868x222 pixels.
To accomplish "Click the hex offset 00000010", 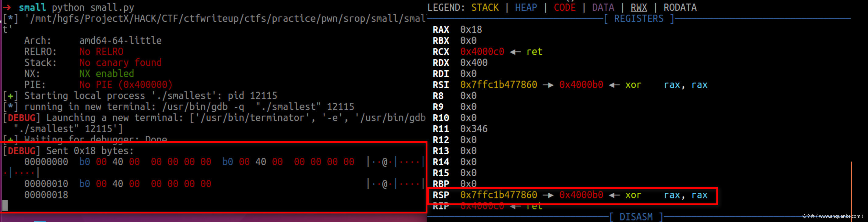I will click(x=46, y=184).
